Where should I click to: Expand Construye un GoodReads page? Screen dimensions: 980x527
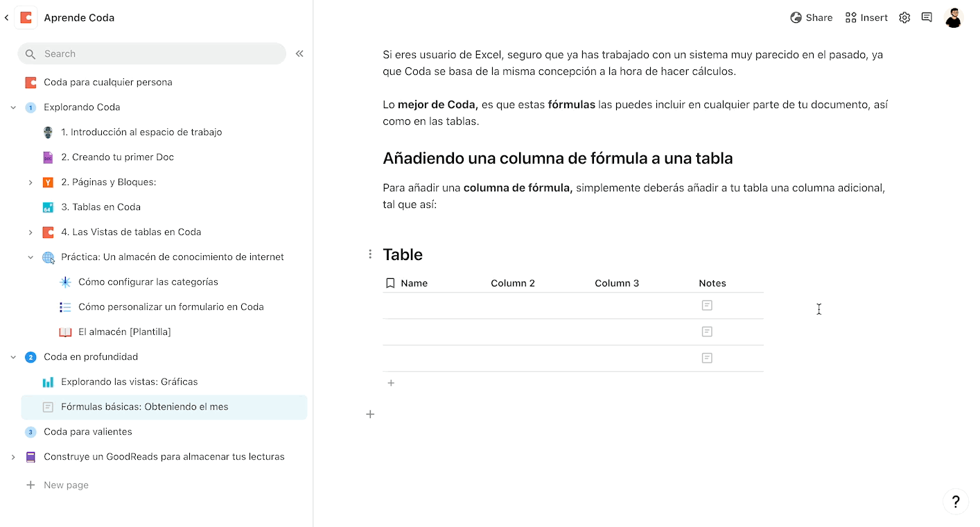pos(13,457)
